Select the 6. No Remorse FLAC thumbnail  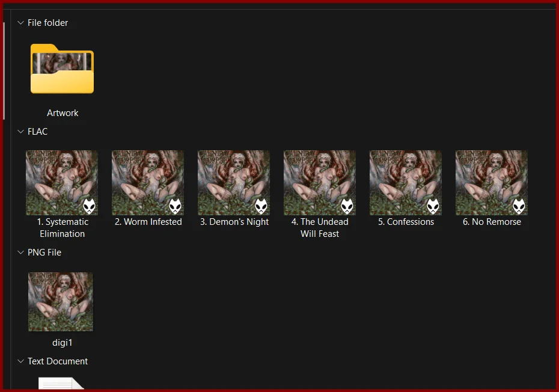point(491,183)
